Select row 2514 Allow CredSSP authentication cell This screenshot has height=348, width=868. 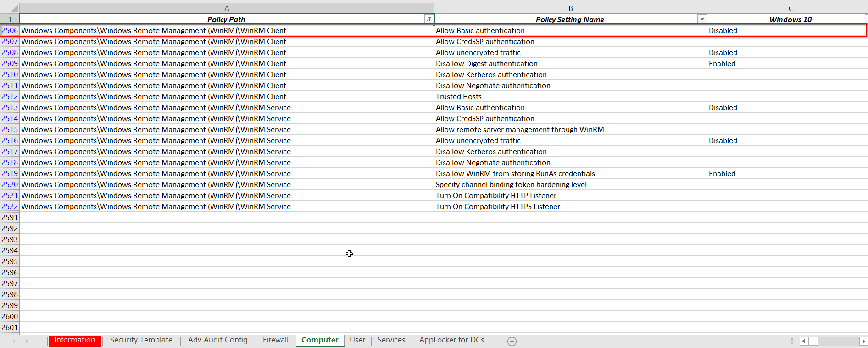571,118
